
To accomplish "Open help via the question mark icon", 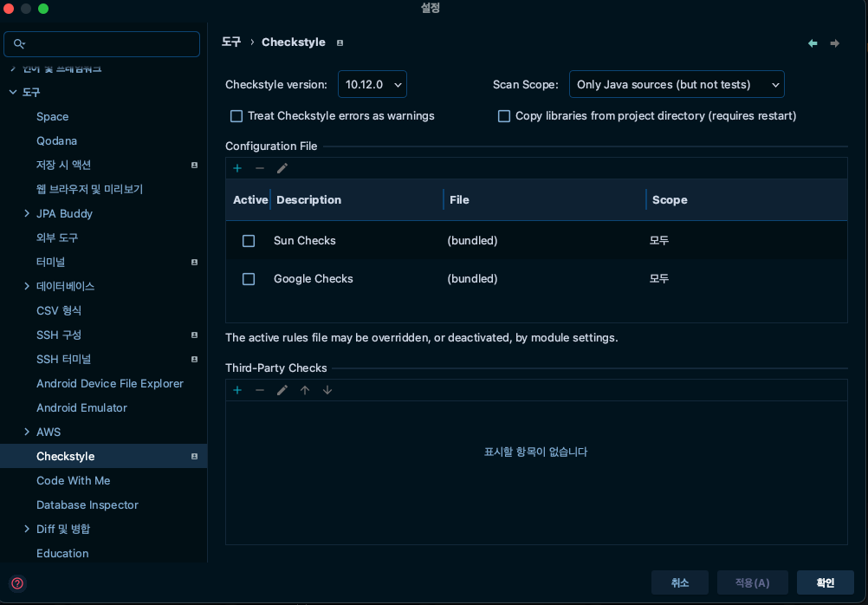I will pyautogui.click(x=17, y=582).
